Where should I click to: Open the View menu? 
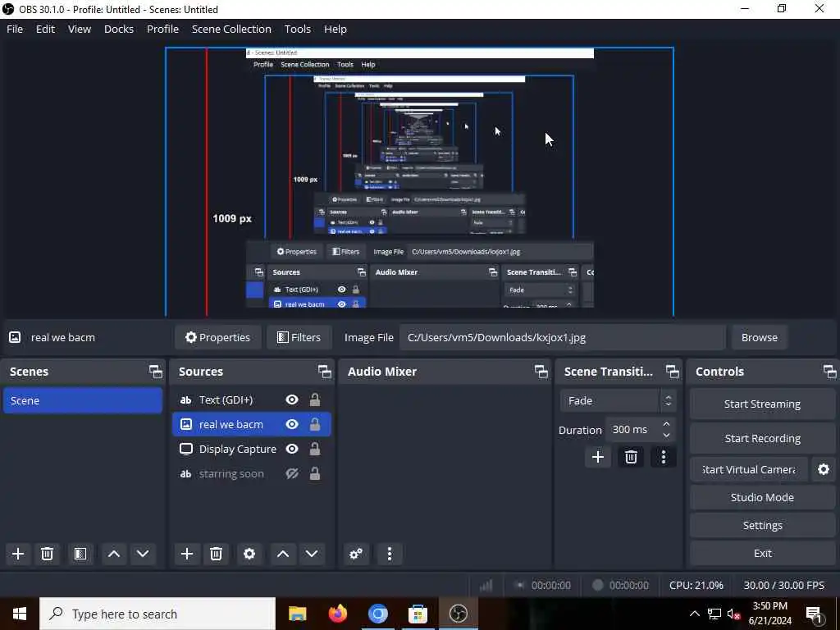click(x=80, y=29)
